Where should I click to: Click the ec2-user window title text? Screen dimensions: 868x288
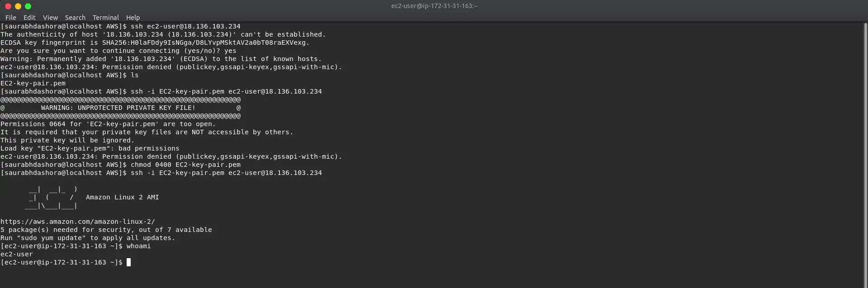coord(434,6)
